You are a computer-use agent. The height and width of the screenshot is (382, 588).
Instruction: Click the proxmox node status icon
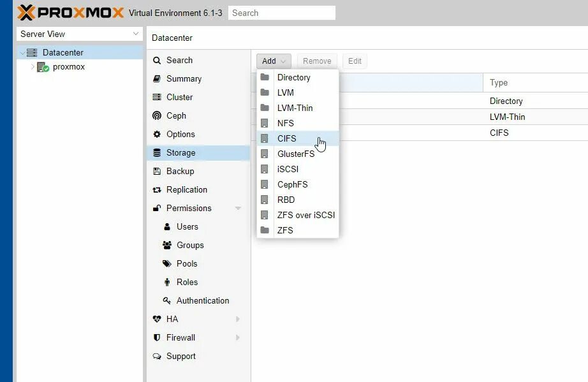[x=43, y=67]
